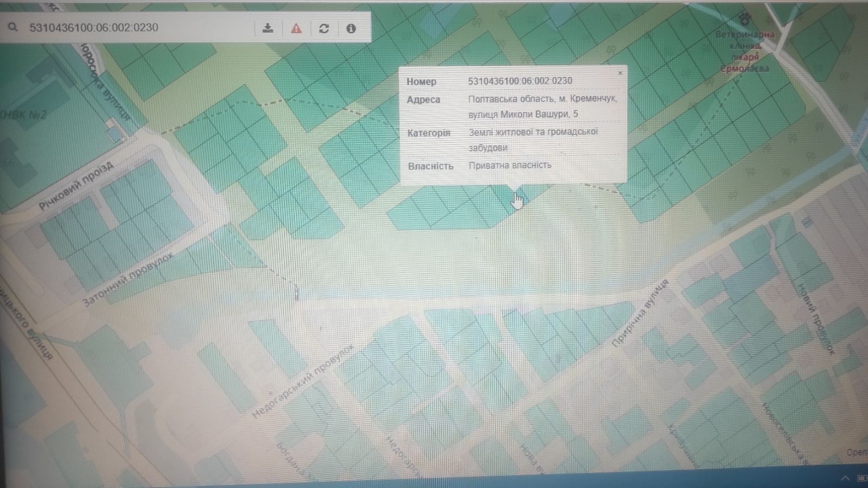Click the Недогарський провулок street label
The image size is (868, 488).
click(304, 381)
